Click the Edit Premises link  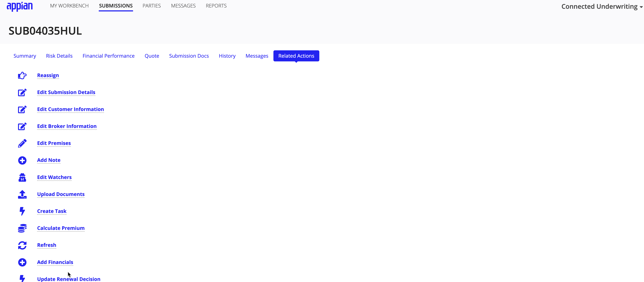point(54,143)
